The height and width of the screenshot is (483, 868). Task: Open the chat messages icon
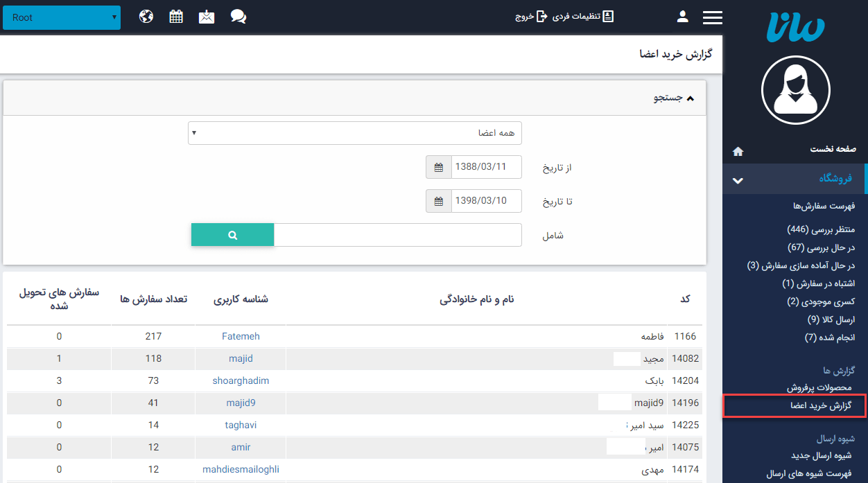click(238, 17)
